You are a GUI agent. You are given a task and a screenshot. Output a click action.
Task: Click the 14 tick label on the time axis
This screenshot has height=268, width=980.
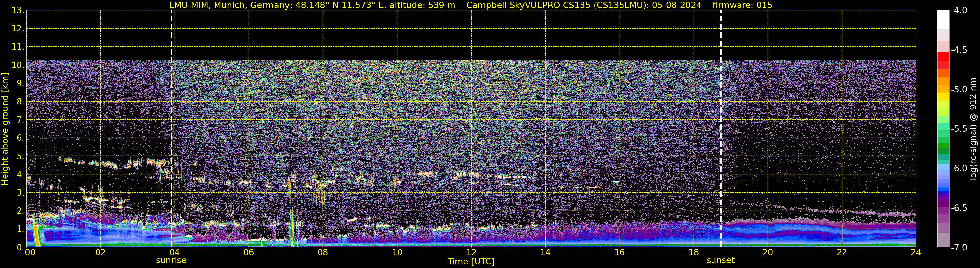point(545,252)
